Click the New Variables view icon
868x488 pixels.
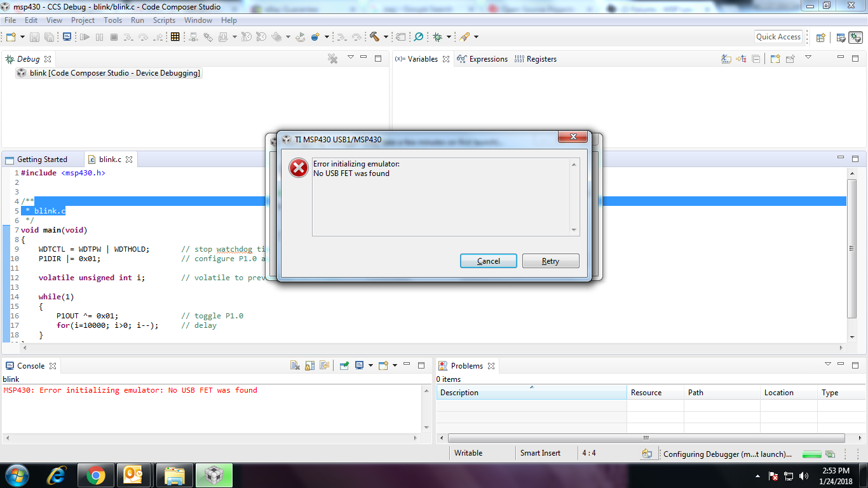775,59
